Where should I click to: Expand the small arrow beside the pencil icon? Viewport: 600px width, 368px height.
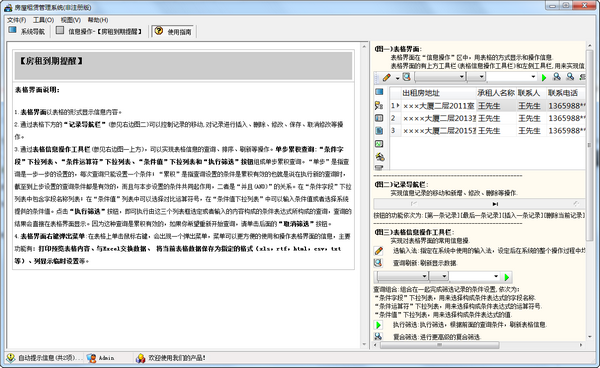[x=397, y=78]
